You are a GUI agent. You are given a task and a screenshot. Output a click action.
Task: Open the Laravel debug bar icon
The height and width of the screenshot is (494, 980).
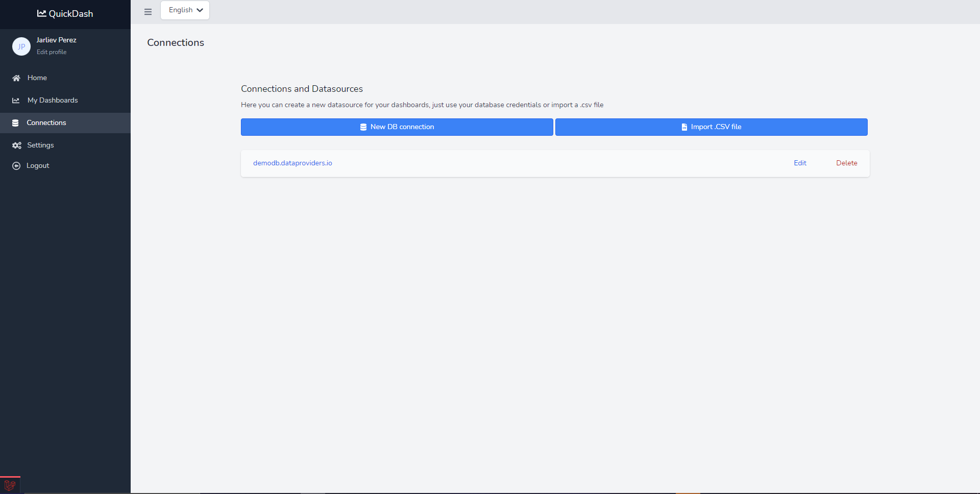pos(10,485)
